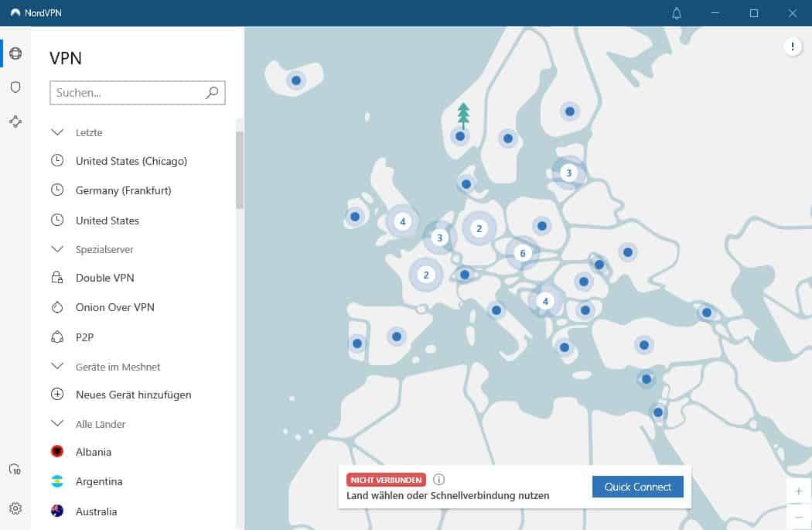Open the Threat Protection shield icon
812x530 pixels.
15,87
